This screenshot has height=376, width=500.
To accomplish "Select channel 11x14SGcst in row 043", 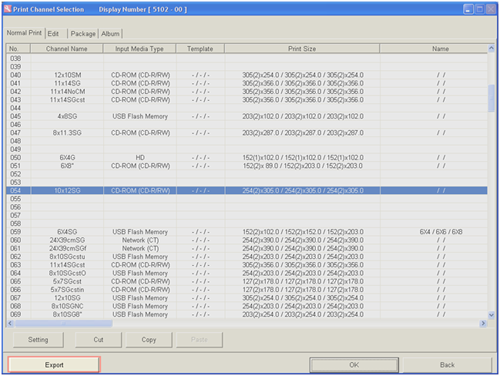I will (x=67, y=100).
